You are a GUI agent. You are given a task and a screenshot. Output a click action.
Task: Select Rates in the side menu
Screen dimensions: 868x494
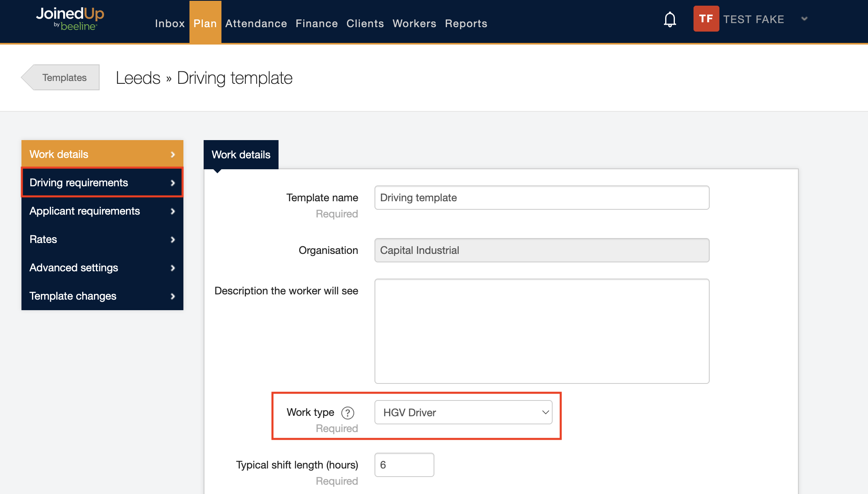[x=102, y=239]
